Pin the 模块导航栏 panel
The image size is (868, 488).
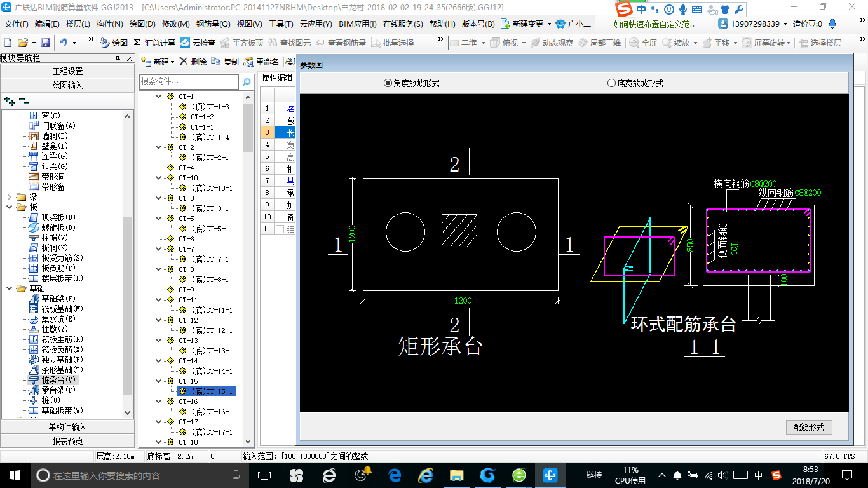(118, 58)
